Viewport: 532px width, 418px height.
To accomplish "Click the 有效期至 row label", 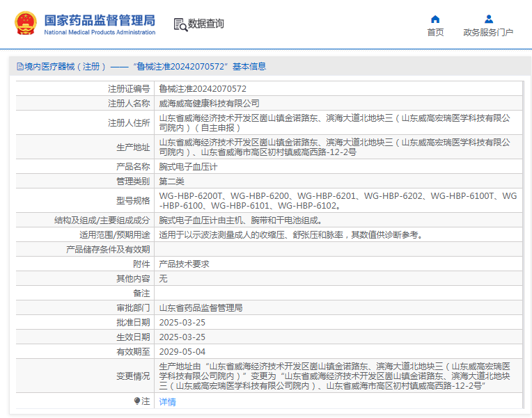I will (x=133, y=351).
